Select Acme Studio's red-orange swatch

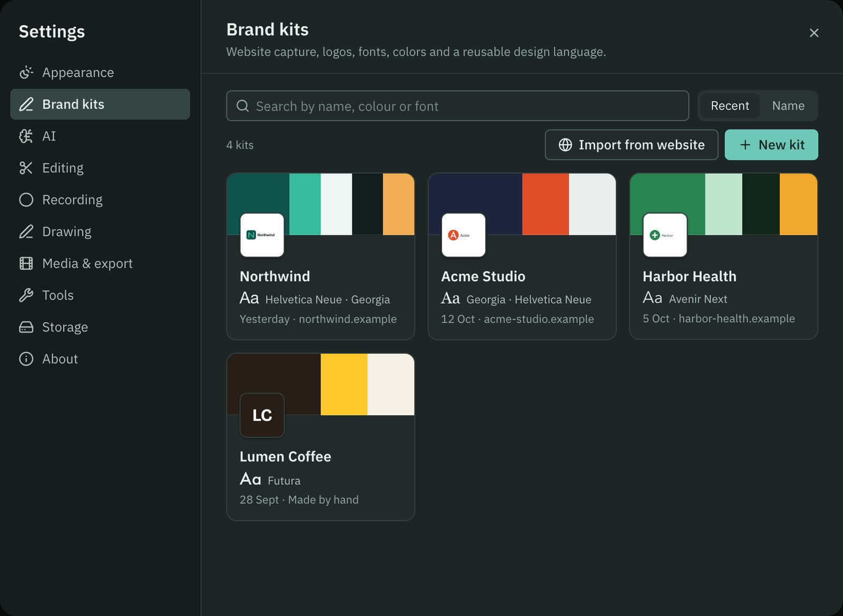coord(545,204)
